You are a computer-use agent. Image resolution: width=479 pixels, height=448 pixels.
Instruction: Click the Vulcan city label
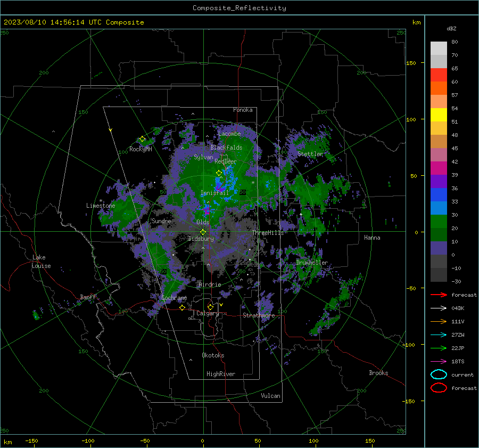pyautogui.click(x=270, y=396)
